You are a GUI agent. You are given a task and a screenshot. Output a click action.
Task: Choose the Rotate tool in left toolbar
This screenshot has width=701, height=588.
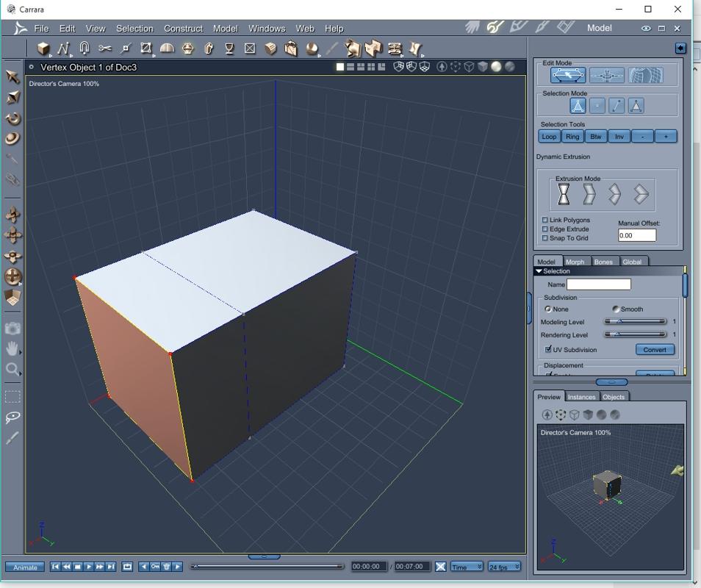click(12, 118)
